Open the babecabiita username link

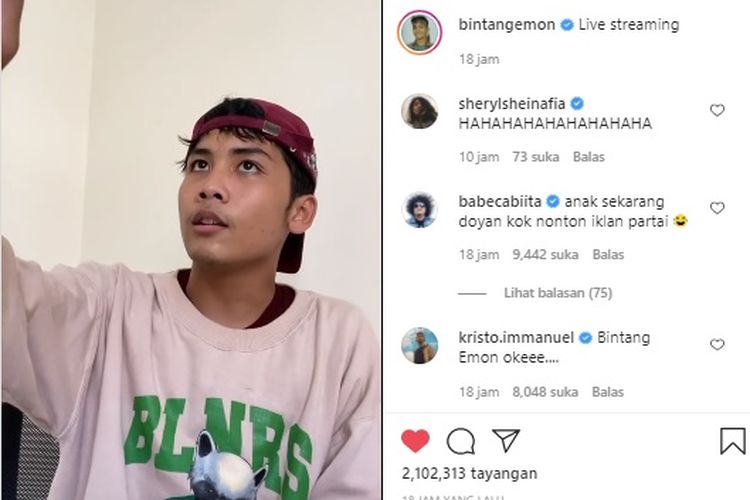click(500, 201)
